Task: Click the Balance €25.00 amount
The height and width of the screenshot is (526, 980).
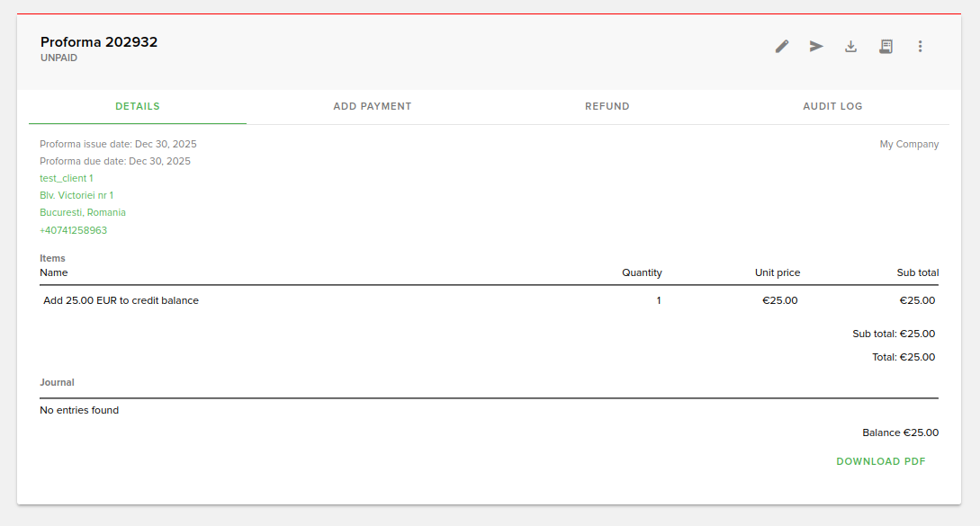Action: click(x=901, y=432)
